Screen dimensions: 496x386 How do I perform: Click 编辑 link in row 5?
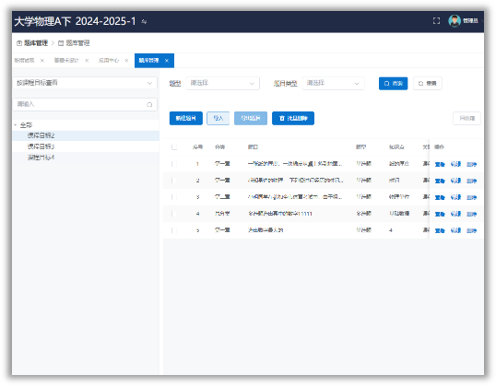point(456,230)
